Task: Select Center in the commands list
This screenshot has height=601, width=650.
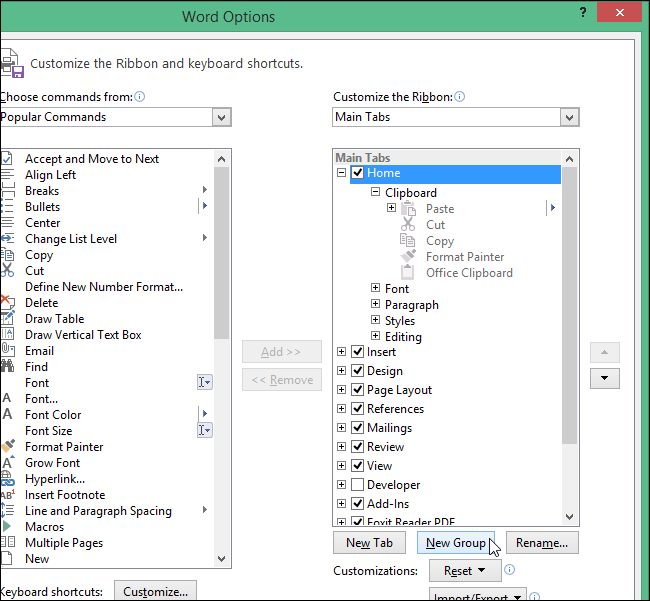Action: click(x=106, y=223)
